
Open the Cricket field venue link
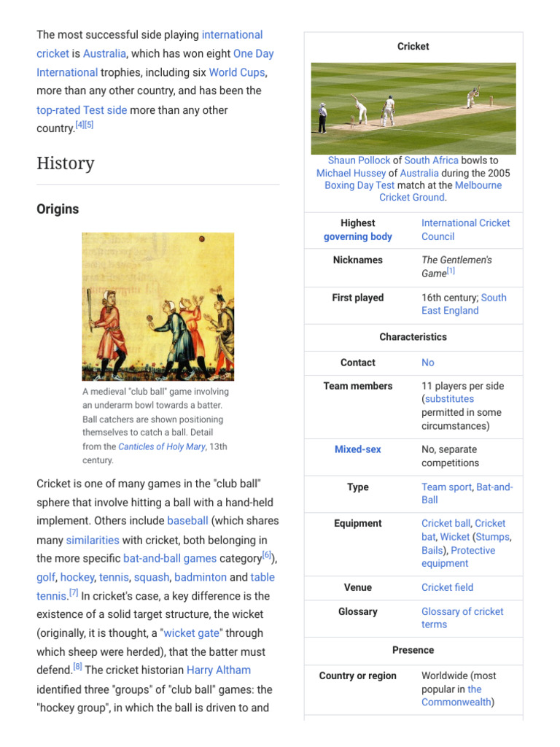click(x=447, y=587)
